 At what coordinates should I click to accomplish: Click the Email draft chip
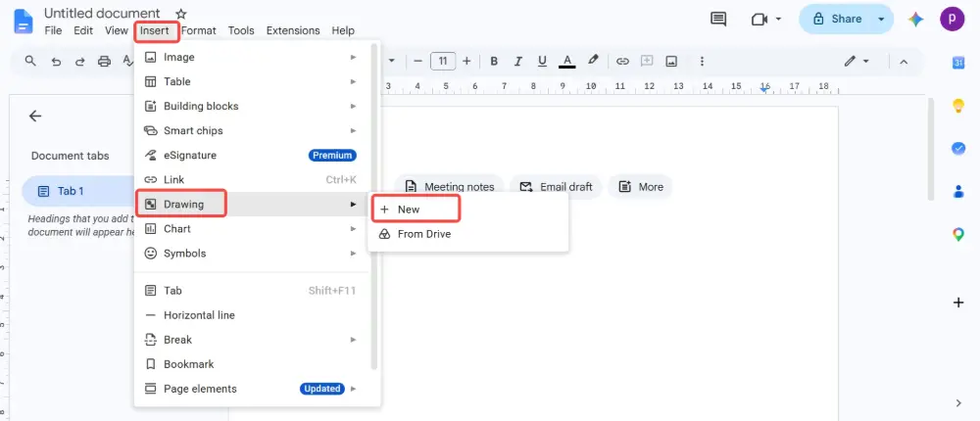point(556,187)
